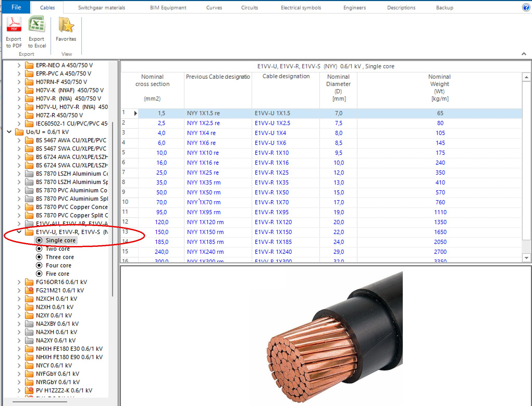The height and width of the screenshot is (406, 532).
Task: Click the E1VV-R 1X50 cable designation cell
Action: click(272, 192)
